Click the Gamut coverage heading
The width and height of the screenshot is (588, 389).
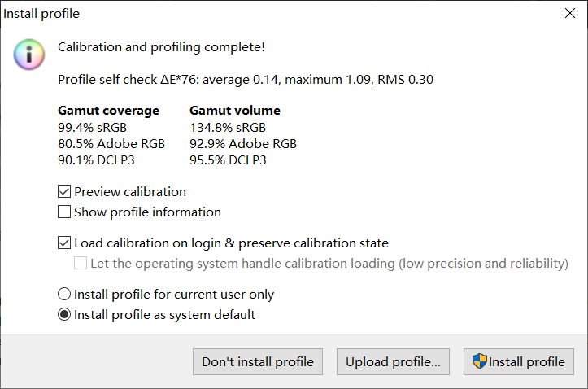point(108,111)
